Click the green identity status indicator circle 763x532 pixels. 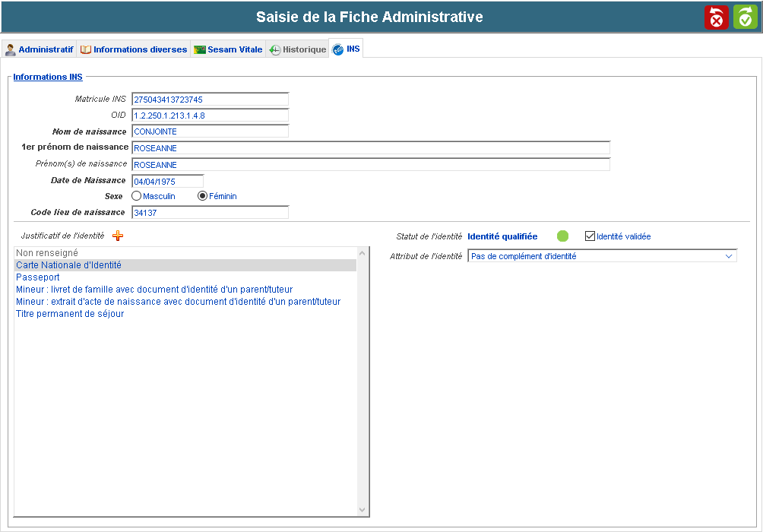(x=562, y=236)
